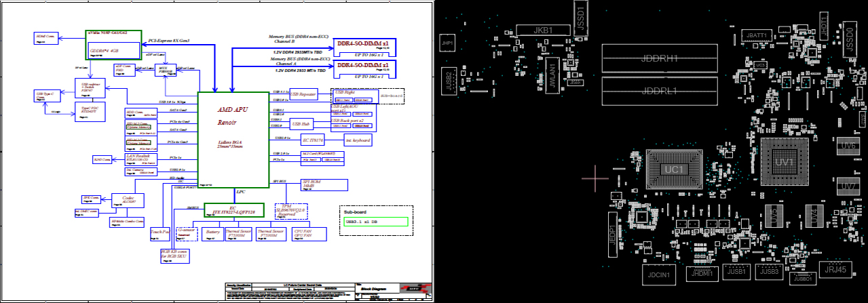Click the JKB1 keyboard connector
The height and width of the screenshot is (303, 868).
544,31
